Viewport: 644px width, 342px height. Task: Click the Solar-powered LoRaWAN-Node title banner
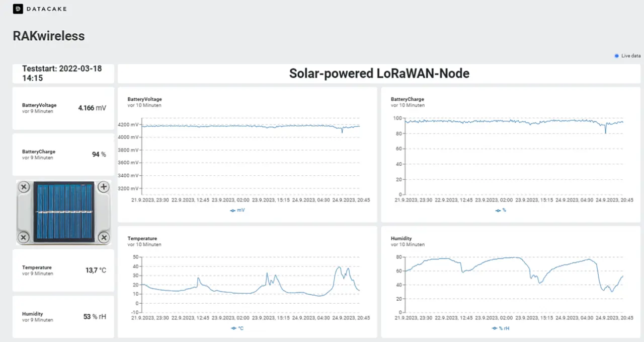(x=379, y=74)
